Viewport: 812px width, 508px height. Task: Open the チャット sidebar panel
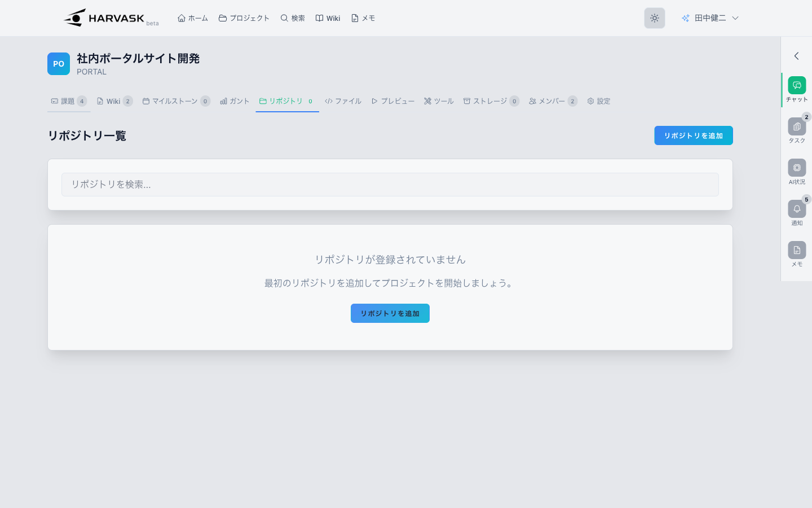796,86
